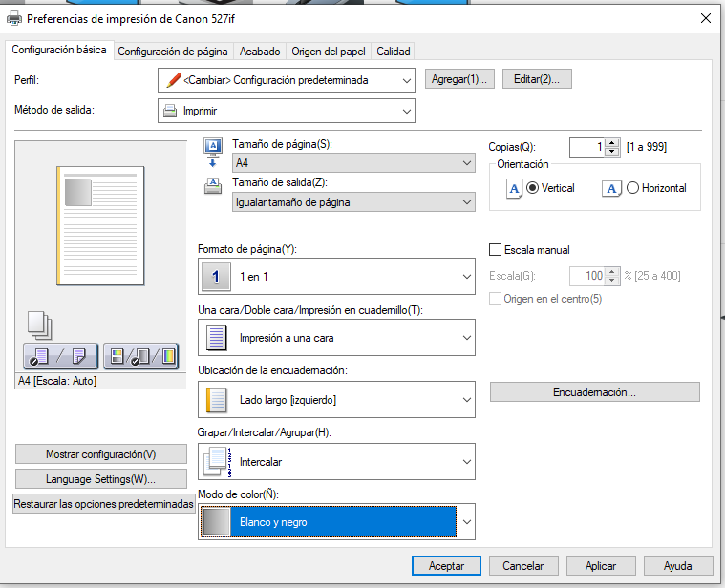Screen dimensions: 725x588
Task: Open the Acabado tab
Action: pyautogui.click(x=260, y=52)
